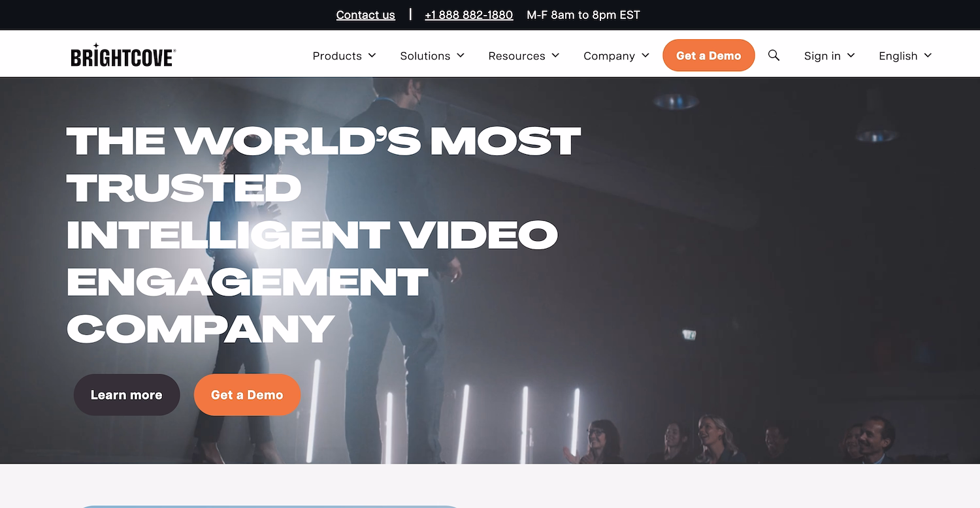Open the search magnifier icon
Viewport: 980px width, 508px height.
click(774, 56)
